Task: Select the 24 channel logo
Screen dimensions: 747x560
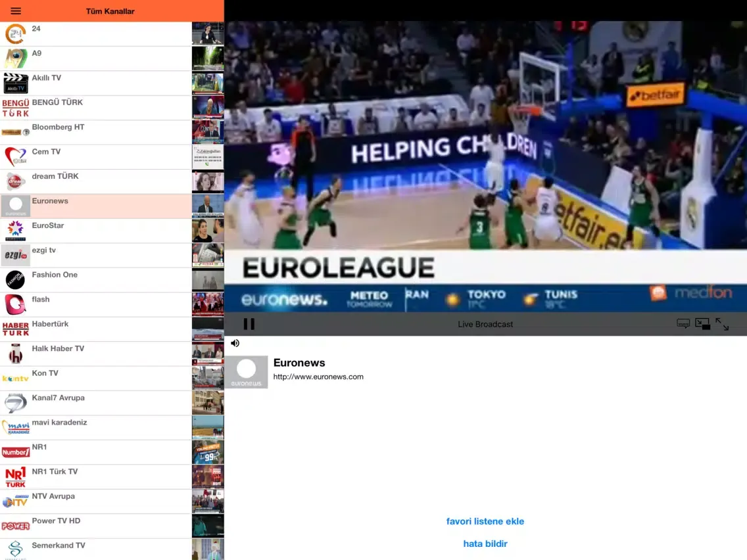Action: pos(16,34)
